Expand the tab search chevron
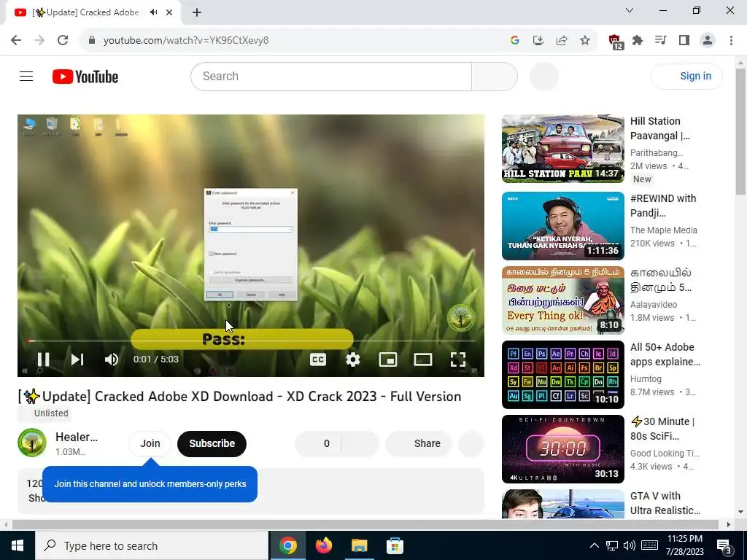This screenshot has height=560, width=747. pyautogui.click(x=630, y=10)
